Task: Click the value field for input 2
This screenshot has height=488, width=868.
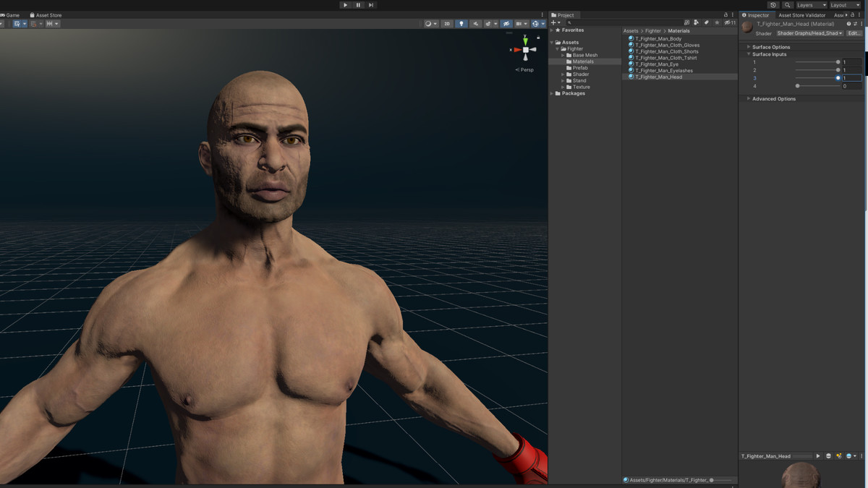Action: pyautogui.click(x=852, y=70)
